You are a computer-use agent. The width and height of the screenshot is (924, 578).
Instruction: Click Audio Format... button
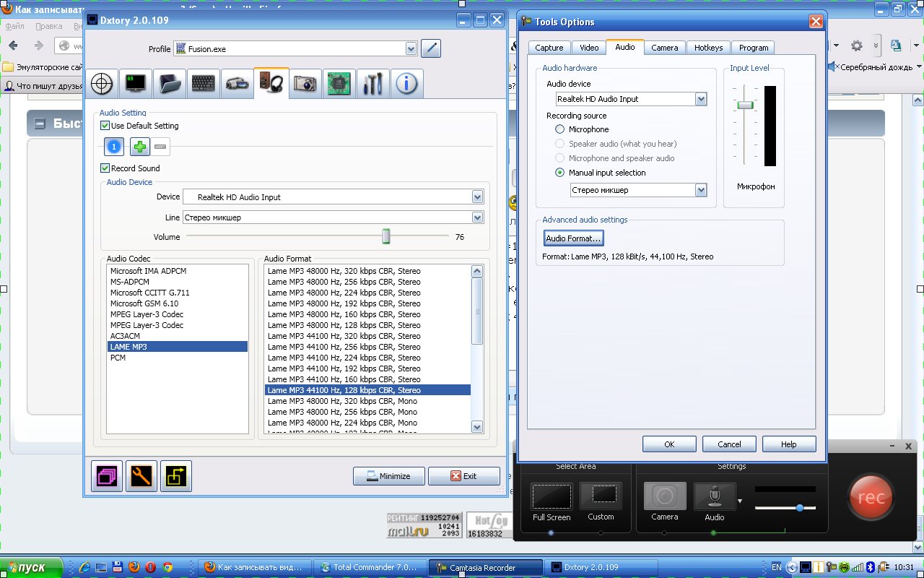point(573,238)
